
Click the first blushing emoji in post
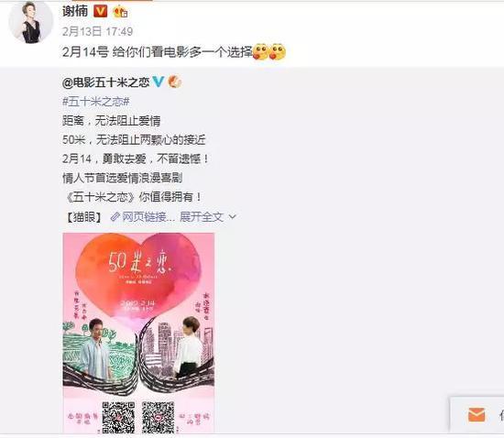coord(260,51)
